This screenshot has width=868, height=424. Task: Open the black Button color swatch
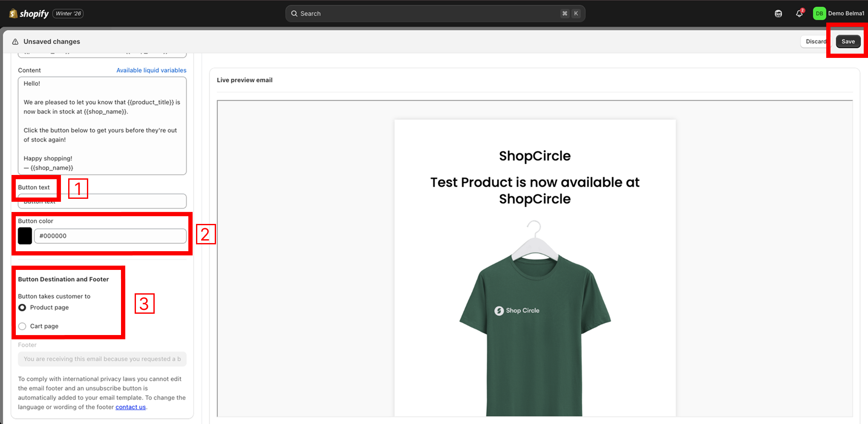25,236
